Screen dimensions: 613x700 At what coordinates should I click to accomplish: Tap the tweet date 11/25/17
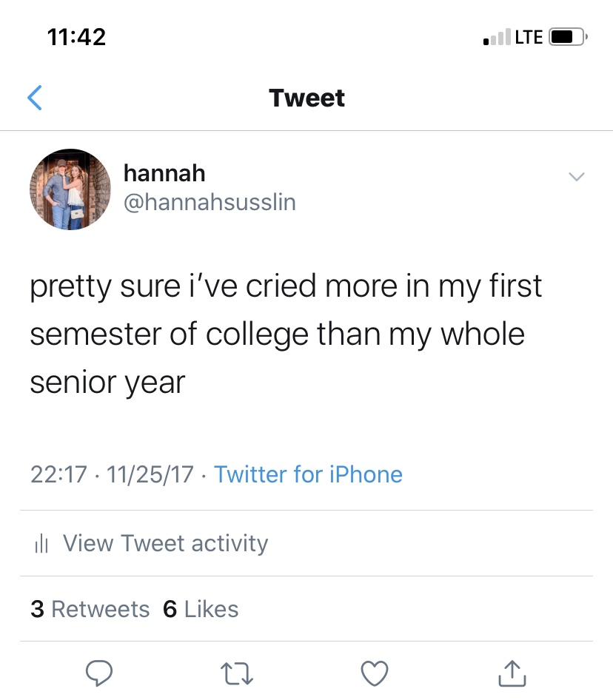150,474
